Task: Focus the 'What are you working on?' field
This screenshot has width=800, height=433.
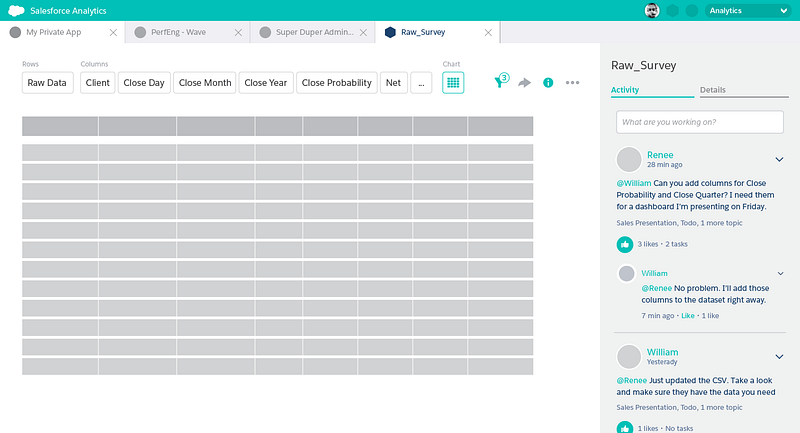Action: click(699, 122)
